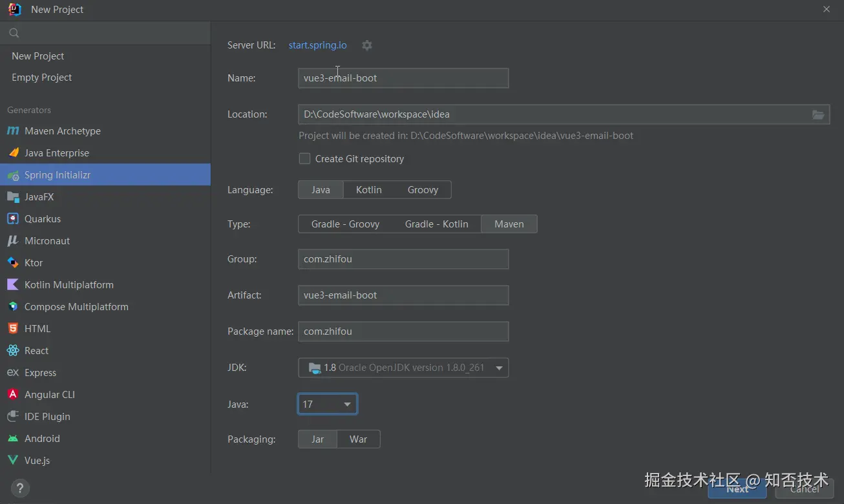
Task: Focus the generator search field
Action: pyautogui.click(x=105, y=33)
